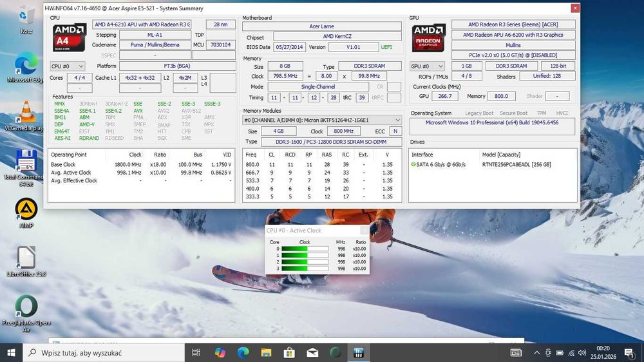This screenshot has width=644, height=362.
Task: Open the news and interests taskbar widget
Action: [x=516, y=352]
